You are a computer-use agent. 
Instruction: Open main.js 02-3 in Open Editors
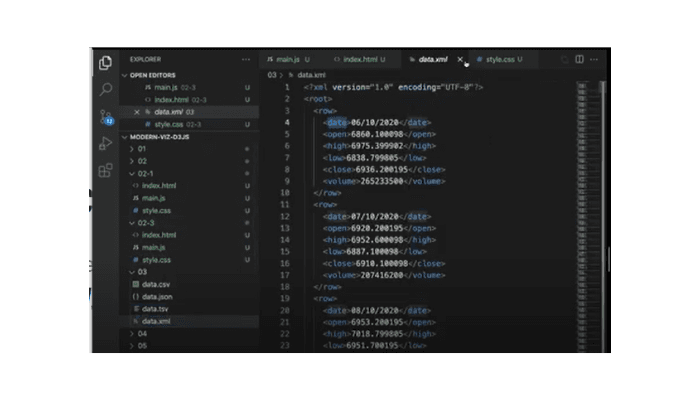[x=189, y=88]
